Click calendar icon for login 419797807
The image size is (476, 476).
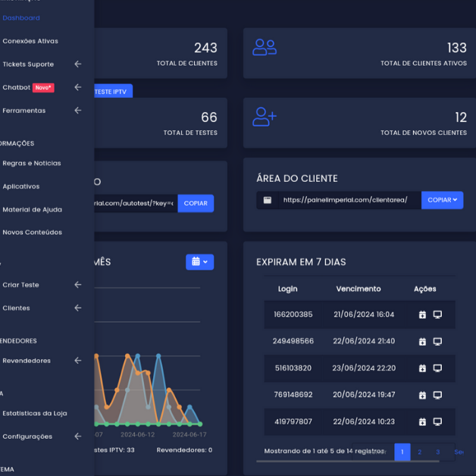422,421
